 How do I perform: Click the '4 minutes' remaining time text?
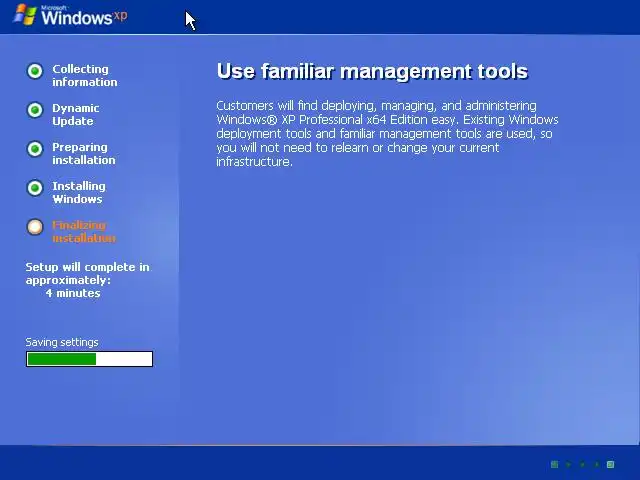point(73,293)
